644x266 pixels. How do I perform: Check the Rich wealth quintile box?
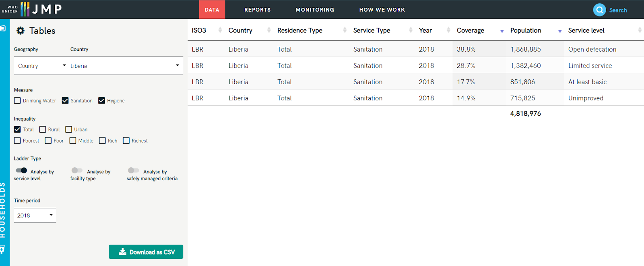pos(102,141)
